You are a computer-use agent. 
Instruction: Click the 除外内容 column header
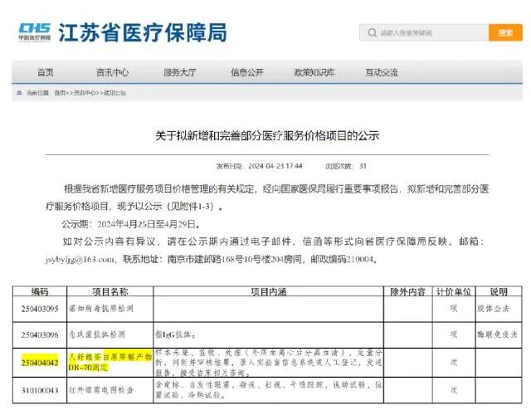[407, 291]
